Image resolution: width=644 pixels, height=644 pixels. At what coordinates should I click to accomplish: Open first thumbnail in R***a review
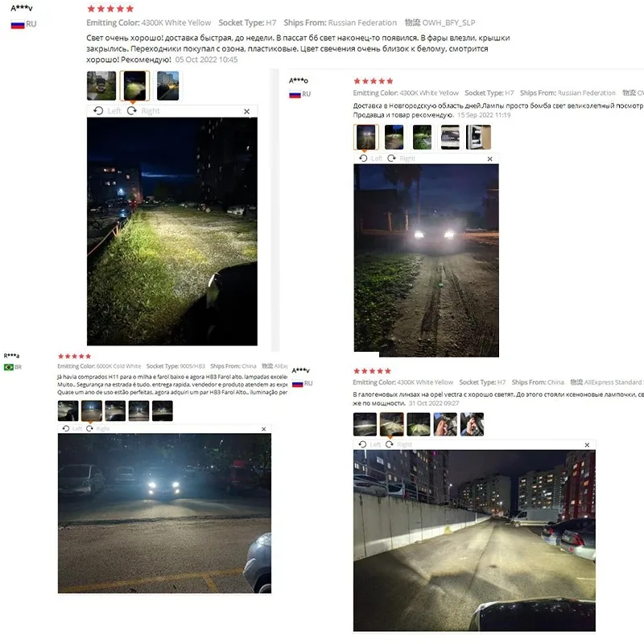pos(68,411)
